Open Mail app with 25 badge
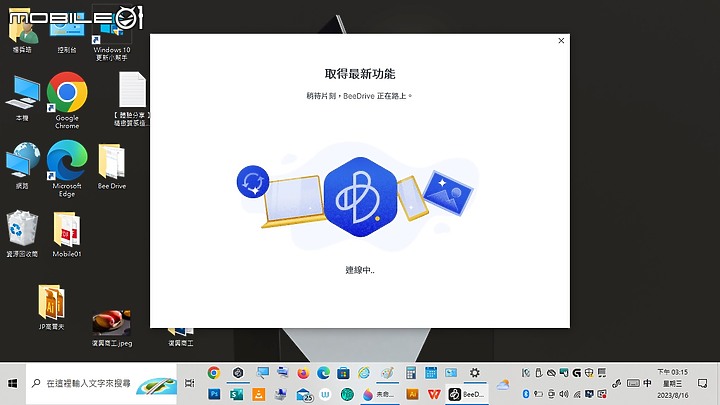The image size is (720, 405). click(304, 394)
